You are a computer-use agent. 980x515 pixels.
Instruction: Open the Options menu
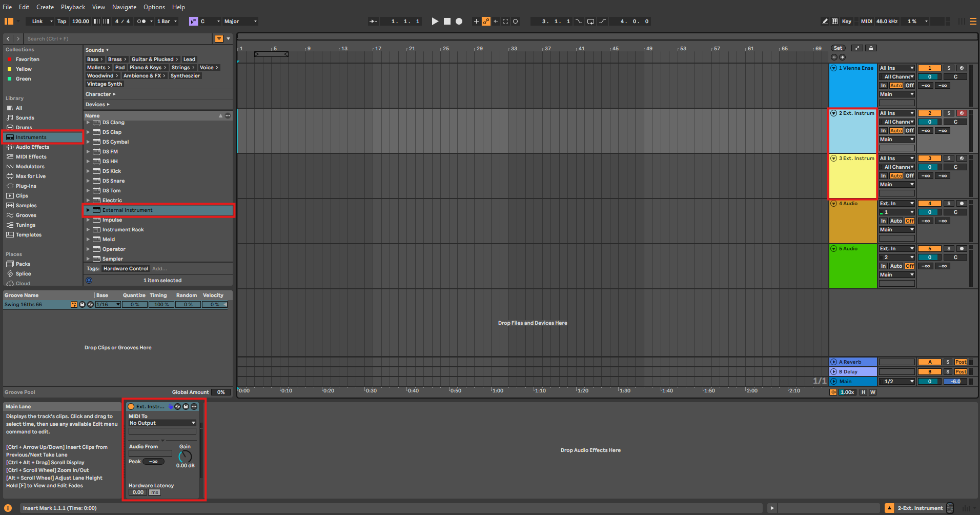tap(154, 7)
